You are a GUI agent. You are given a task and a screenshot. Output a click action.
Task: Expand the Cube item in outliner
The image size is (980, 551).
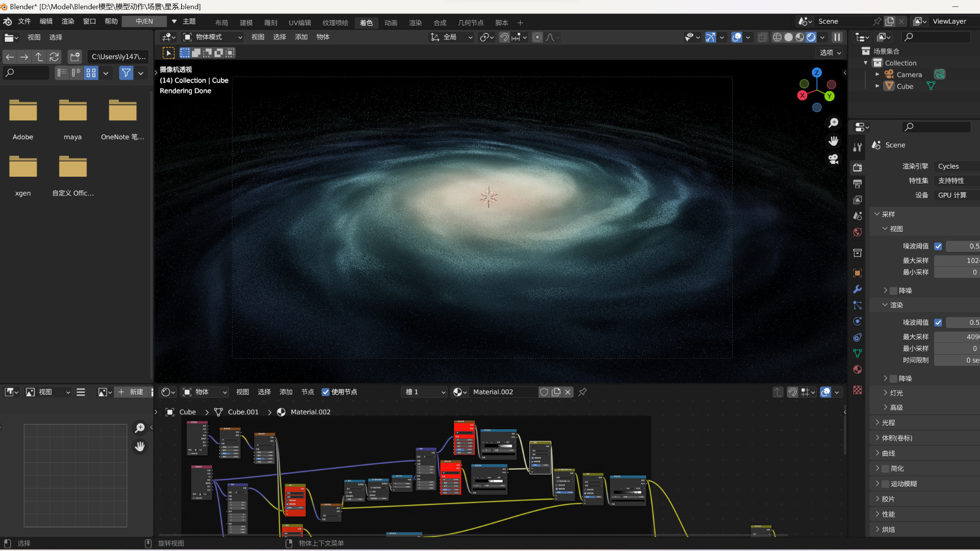pyautogui.click(x=878, y=86)
